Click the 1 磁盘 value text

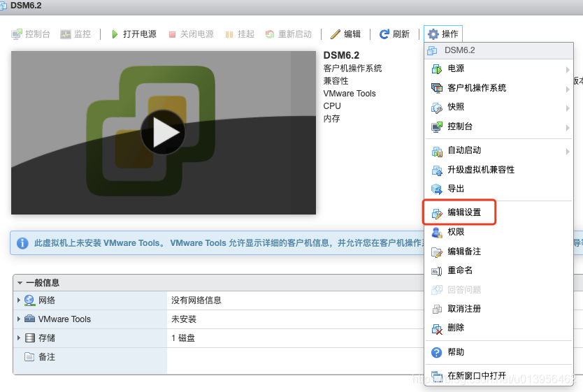(183, 338)
